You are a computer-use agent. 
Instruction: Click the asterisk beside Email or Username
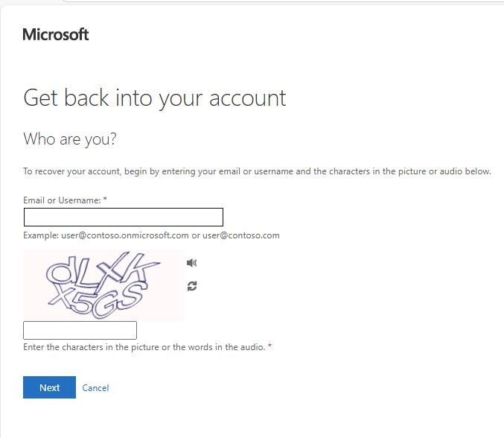click(x=105, y=200)
